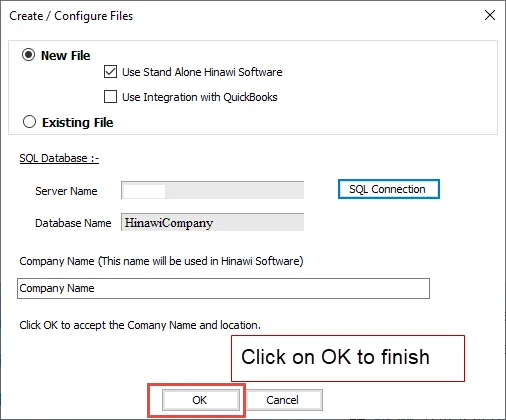Viewport: 506px width, 420px height.
Task: Open the SQL Connection settings button
Action: (389, 189)
